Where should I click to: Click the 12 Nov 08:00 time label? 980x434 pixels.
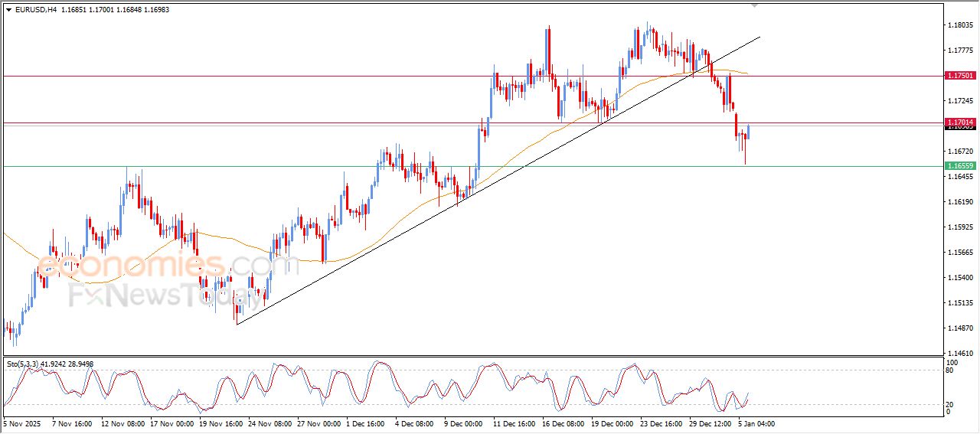pyautogui.click(x=122, y=423)
